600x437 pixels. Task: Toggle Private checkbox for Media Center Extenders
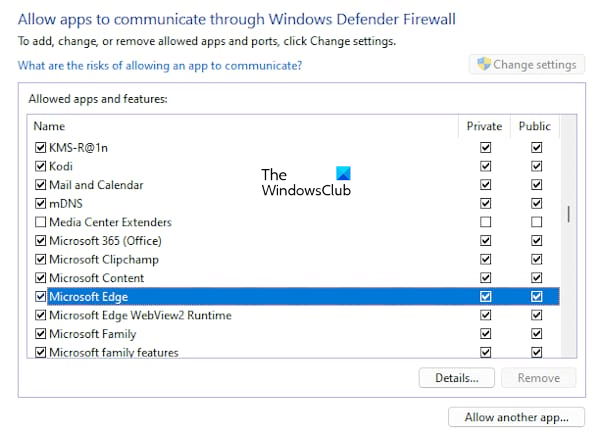point(485,222)
